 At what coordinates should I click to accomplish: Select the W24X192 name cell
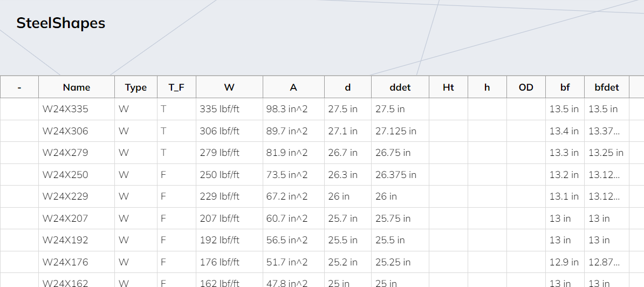[77, 240]
